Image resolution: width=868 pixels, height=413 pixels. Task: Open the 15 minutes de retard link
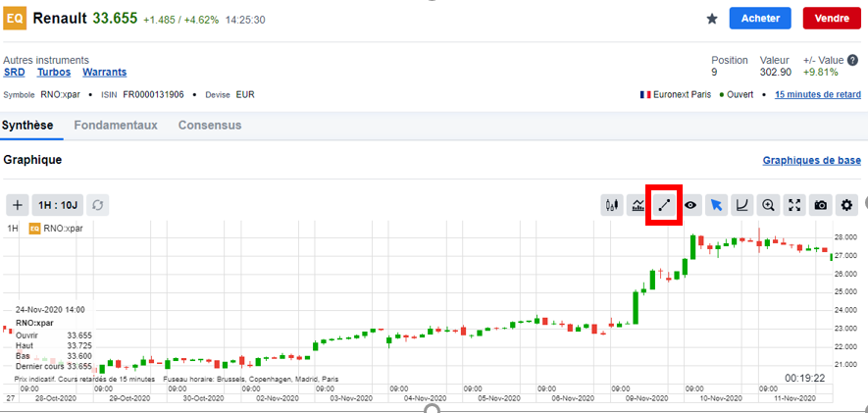tap(818, 95)
